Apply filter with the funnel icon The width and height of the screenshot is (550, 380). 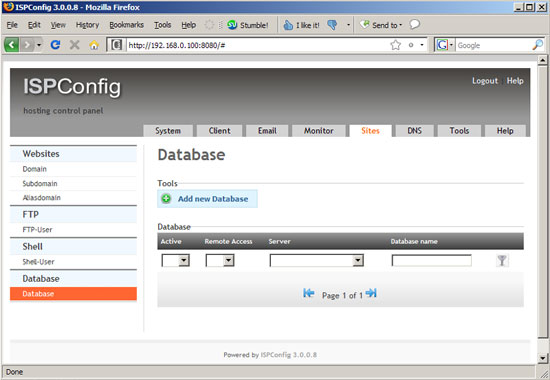(x=502, y=260)
